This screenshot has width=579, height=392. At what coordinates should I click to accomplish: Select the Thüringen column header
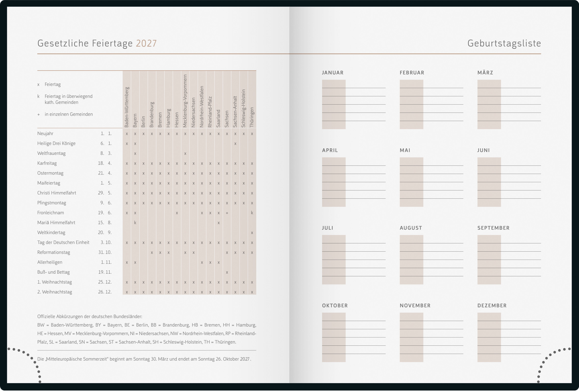[252, 118]
